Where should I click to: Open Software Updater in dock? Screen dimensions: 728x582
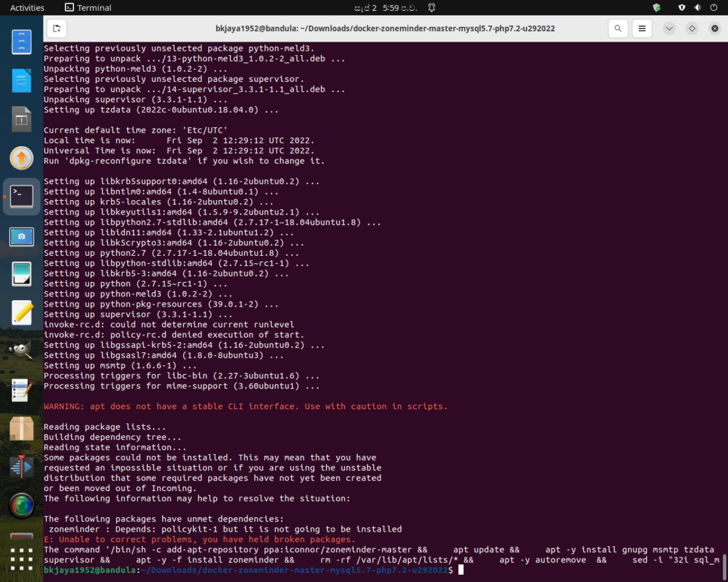pos(22,158)
